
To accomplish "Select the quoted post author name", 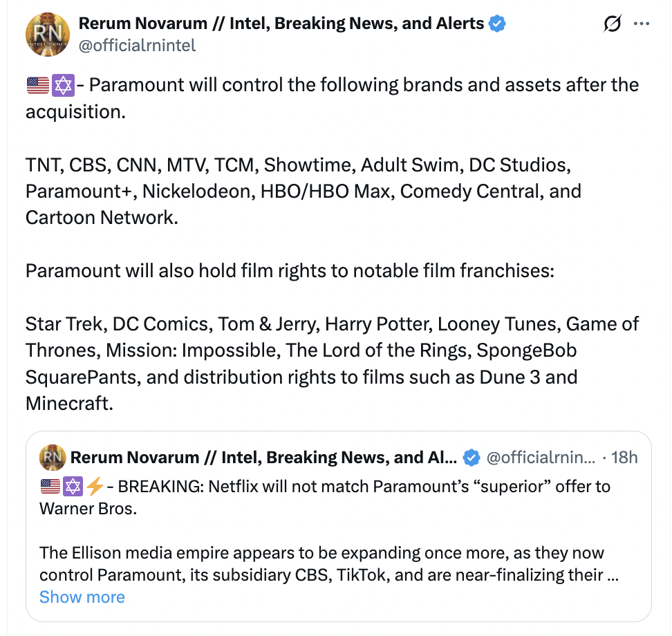I will (263, 458).
